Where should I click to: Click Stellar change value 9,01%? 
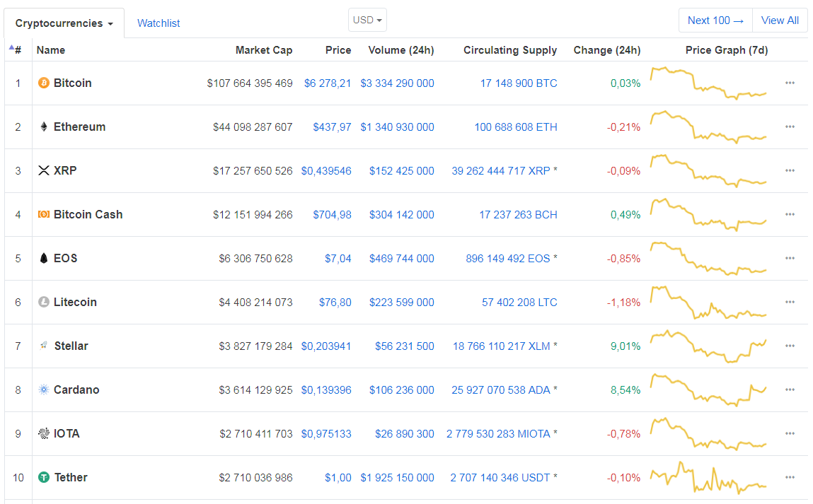pyautogui.click(x=625, y=346)
